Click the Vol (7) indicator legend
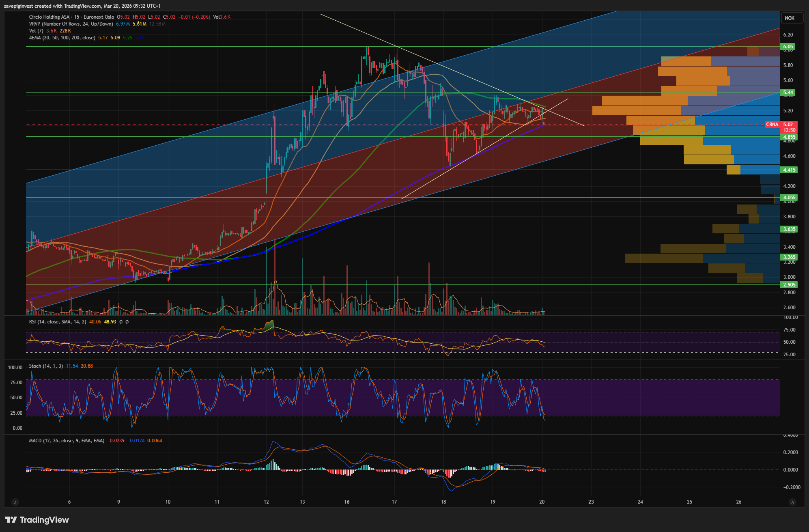Image resolution: width=809 pixels, height=532 pixels. [x=36, y=31]
